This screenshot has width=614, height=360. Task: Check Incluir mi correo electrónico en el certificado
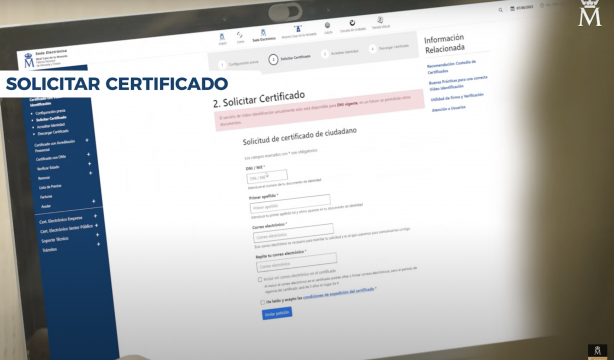[260, 279]
